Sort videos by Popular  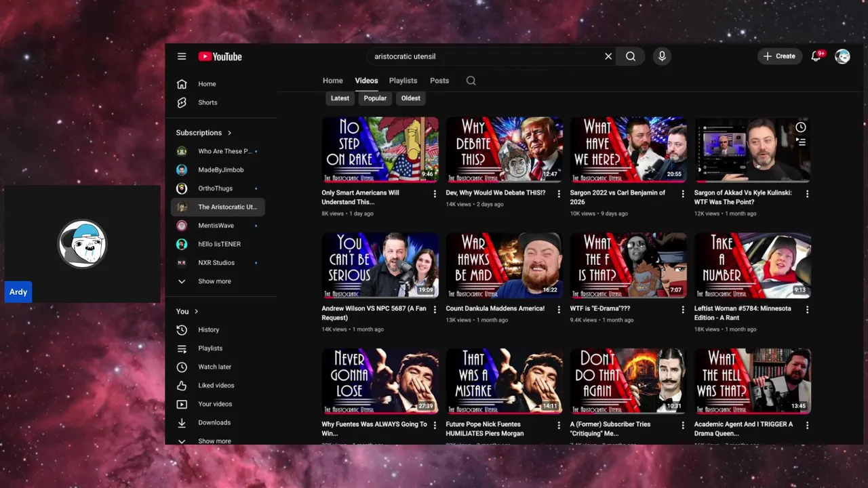click(375, 98)
